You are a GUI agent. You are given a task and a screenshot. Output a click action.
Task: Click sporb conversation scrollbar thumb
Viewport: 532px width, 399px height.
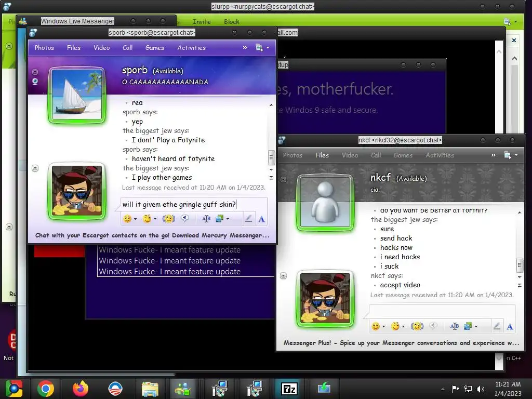(271, 157)
